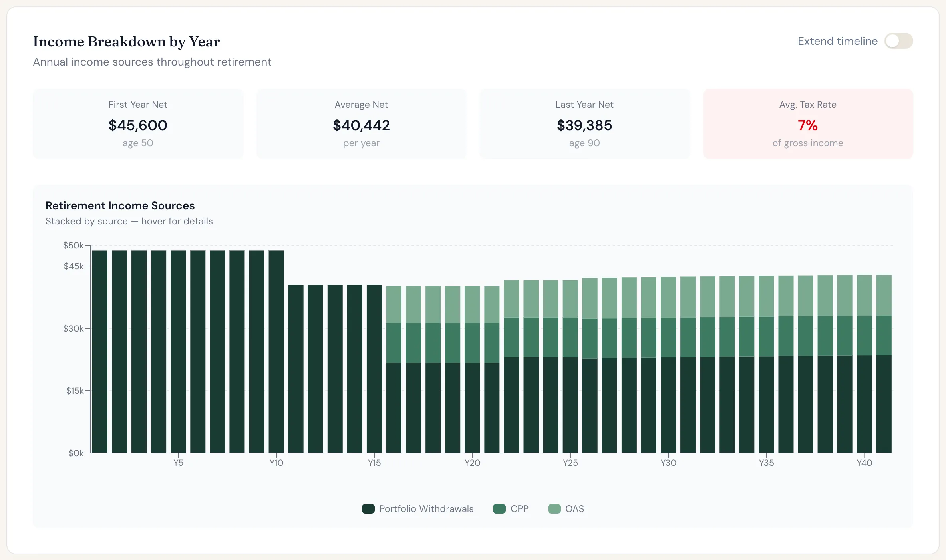
Task: Click the OAS legend label
Action: [574, 509]
